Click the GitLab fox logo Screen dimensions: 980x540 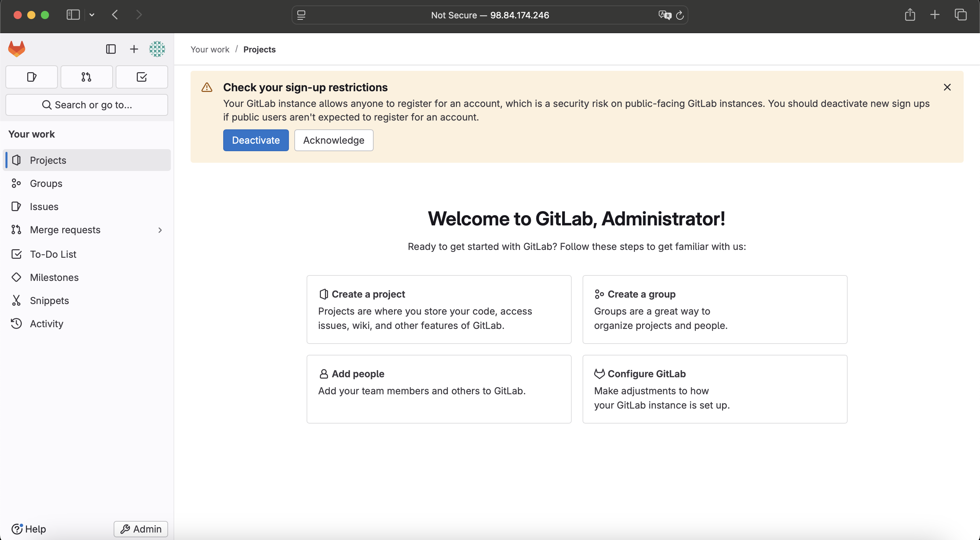tap(17, 49)
